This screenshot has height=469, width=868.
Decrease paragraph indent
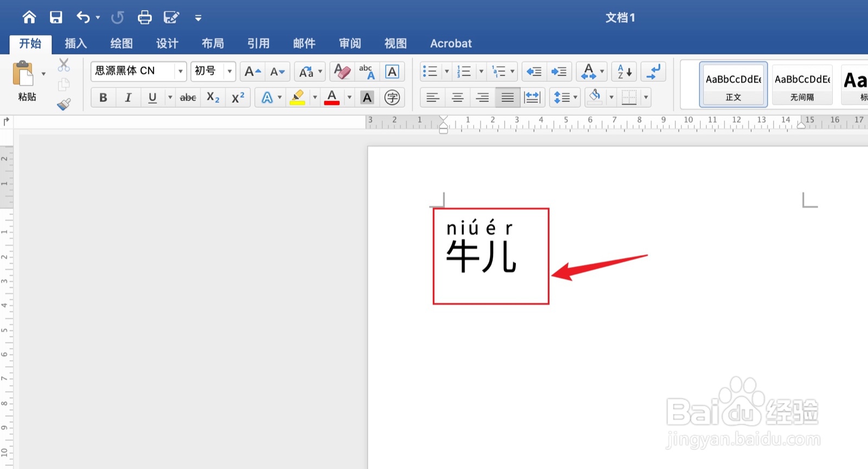click(x=534, y=71)
